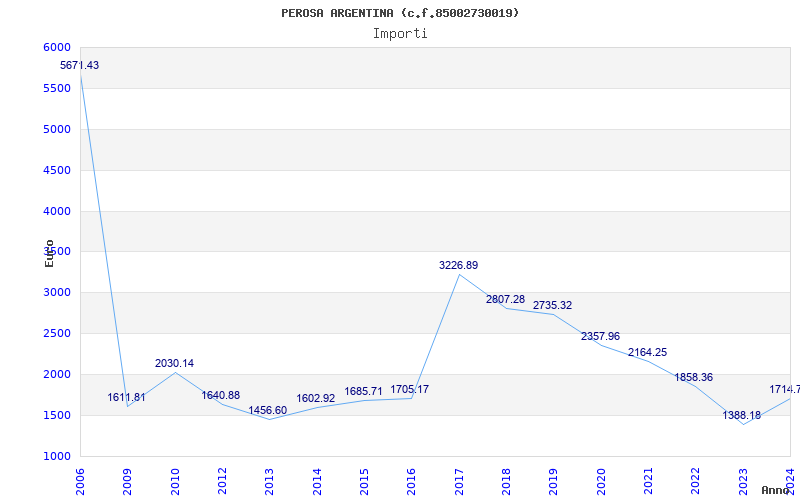Click the 4000 y-axis tick label
Image resolution: width=800 pixels, height=500 pixels.
click(x=57, y=211)
